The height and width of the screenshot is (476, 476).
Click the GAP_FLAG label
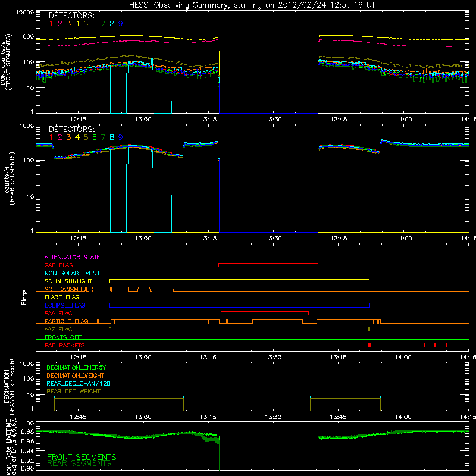point(58,265)
